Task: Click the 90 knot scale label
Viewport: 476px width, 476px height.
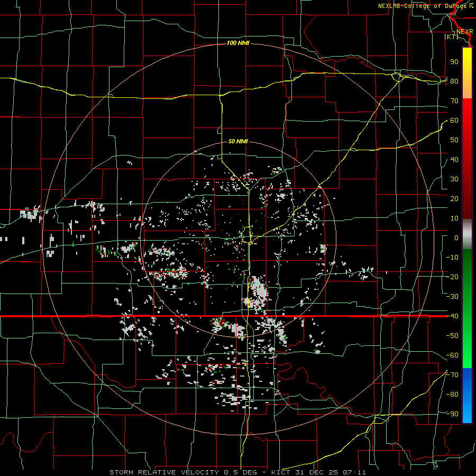Action: tap(454, 62)
